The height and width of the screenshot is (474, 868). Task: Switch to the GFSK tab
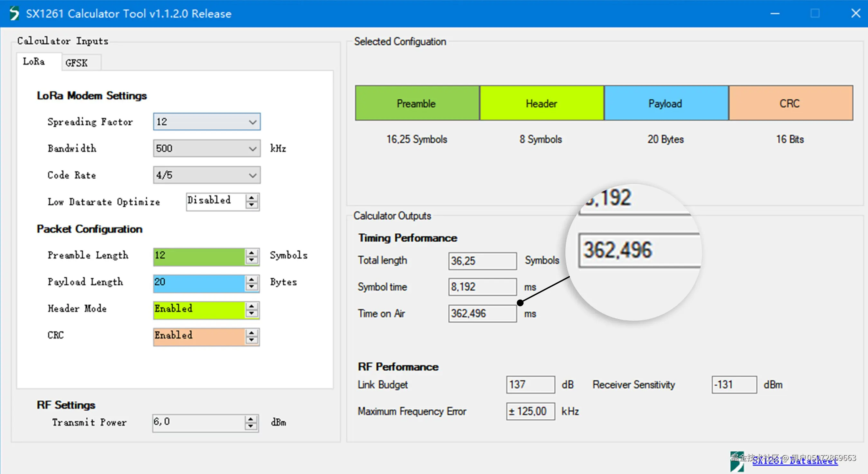77,63
